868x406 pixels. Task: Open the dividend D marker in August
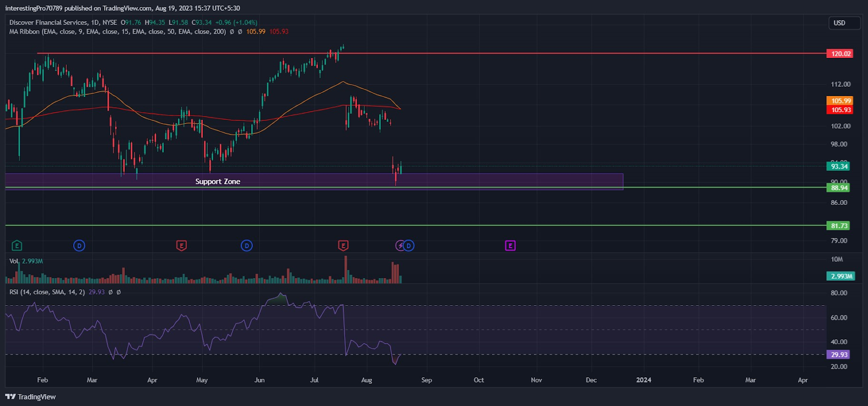[409, 246]
